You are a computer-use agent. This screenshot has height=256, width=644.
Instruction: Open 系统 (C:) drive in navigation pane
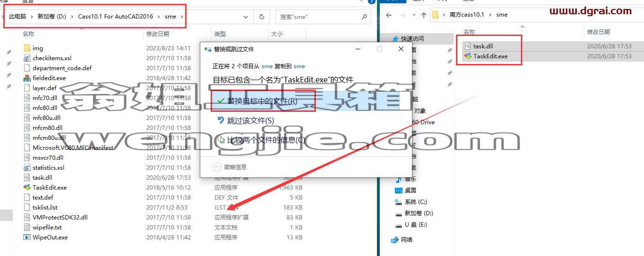click(x=415, y=201)
